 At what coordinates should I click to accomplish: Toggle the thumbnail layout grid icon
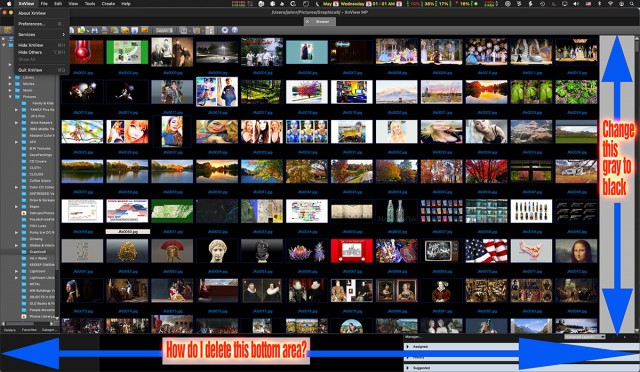pyautogui.click(x=209, y=30)
